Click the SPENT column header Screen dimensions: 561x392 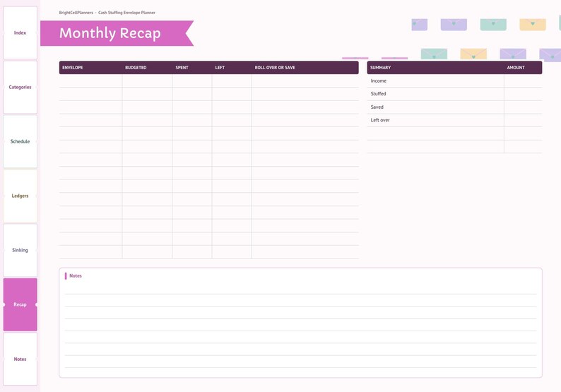(x=182, y=68)
